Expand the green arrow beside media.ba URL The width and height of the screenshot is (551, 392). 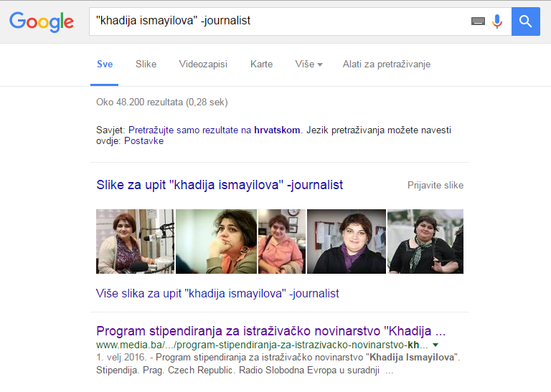tap(435, 345)
